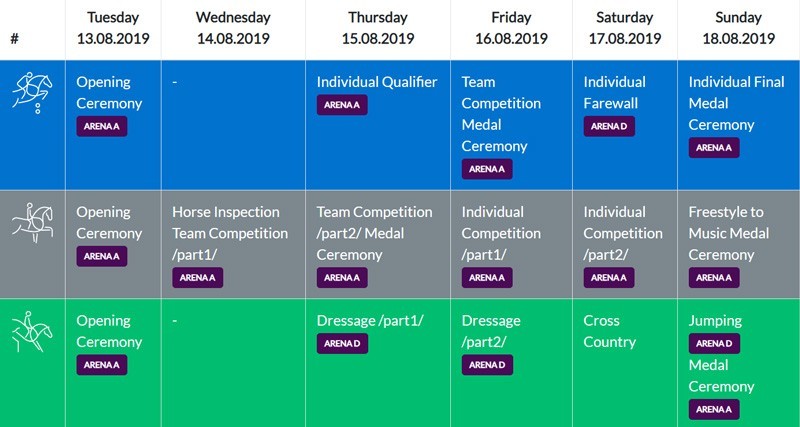This screenshot has width=800, height=427.
Task: Click Arena D badge under Individual Farewall
Action: coord(609,126)
